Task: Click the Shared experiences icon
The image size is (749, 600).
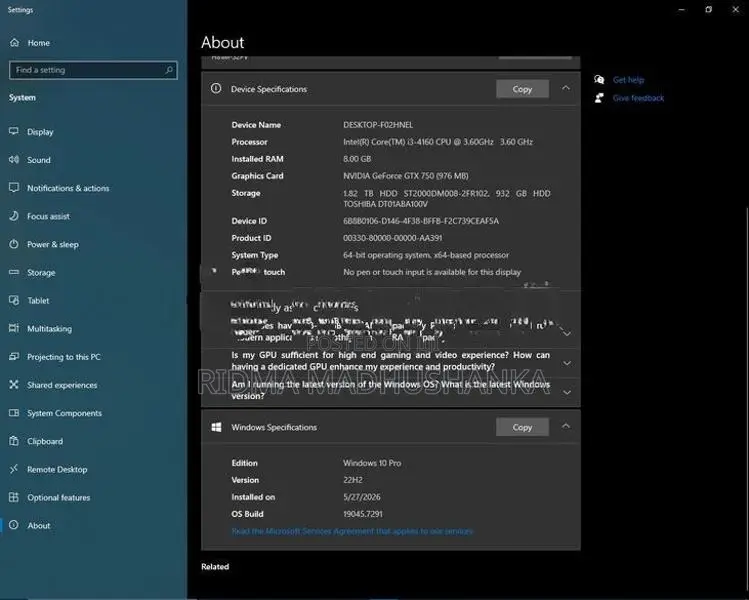Action: tap(14, 385)
